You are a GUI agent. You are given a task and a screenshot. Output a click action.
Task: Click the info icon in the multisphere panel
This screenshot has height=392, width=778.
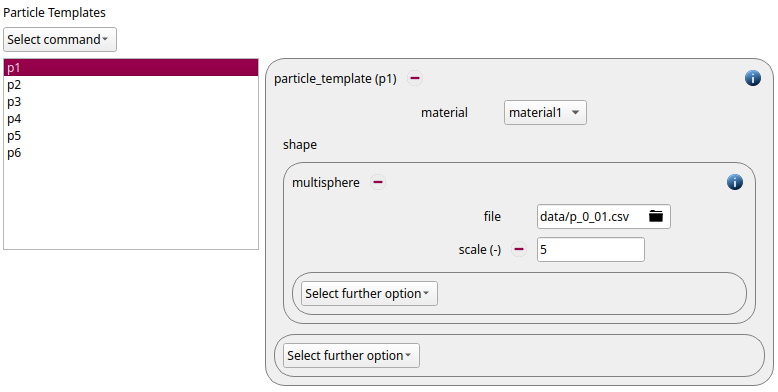coord(734,182)
